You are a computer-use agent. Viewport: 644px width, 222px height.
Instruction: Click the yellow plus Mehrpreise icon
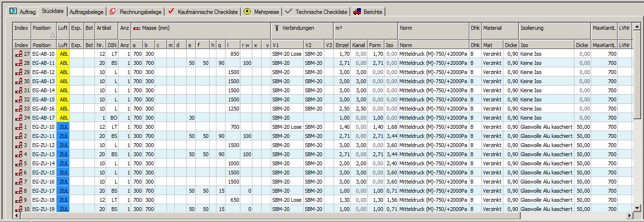tap(247, 12)
